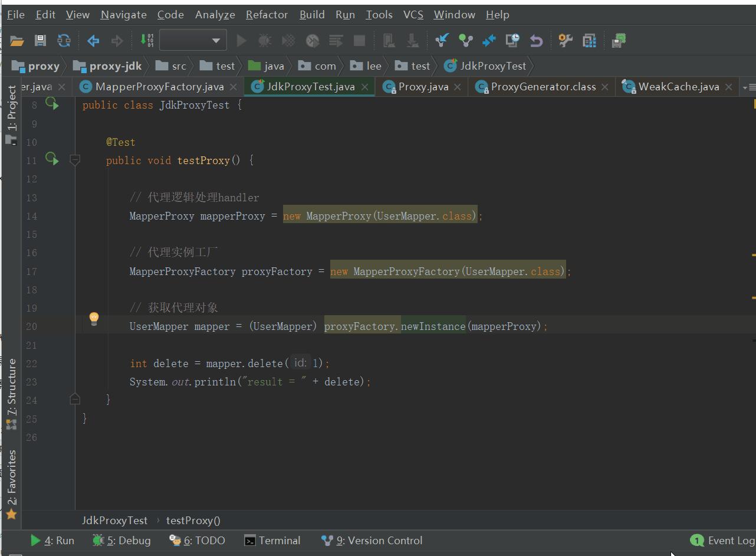Click the Build project icon
This screenshot has width=756, height=556.
click(147, 41)
